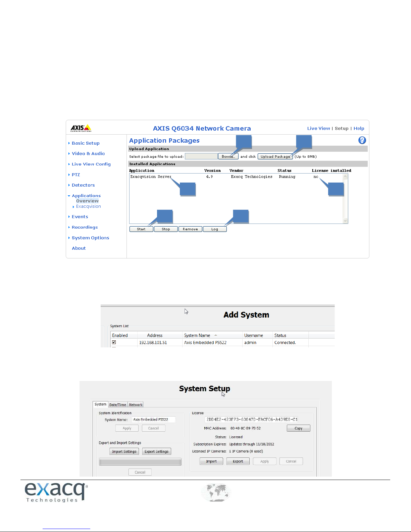Click the blue help question mark icon
Image resolution: width=411 pixels, height=532 pixels.
(362, 140)
